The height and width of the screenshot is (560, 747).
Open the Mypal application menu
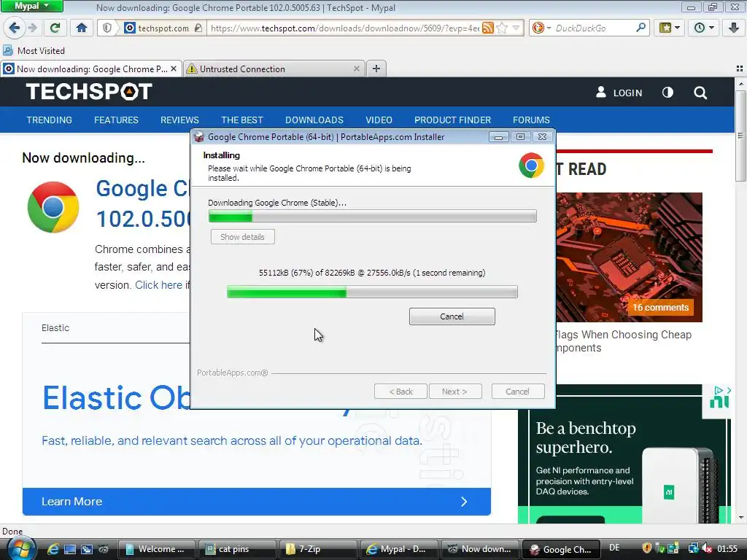pos(31,6)
